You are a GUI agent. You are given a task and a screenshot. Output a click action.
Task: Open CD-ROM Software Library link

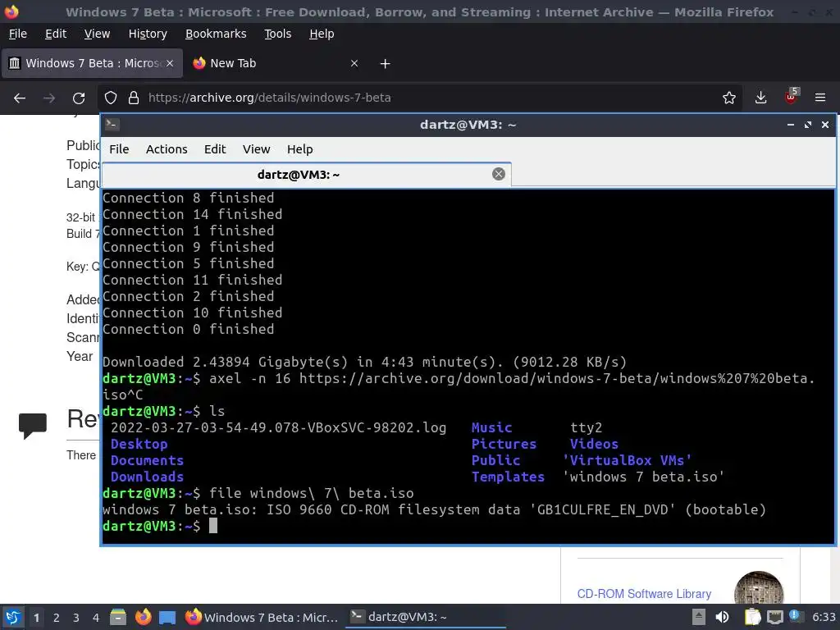pos(644,594)
